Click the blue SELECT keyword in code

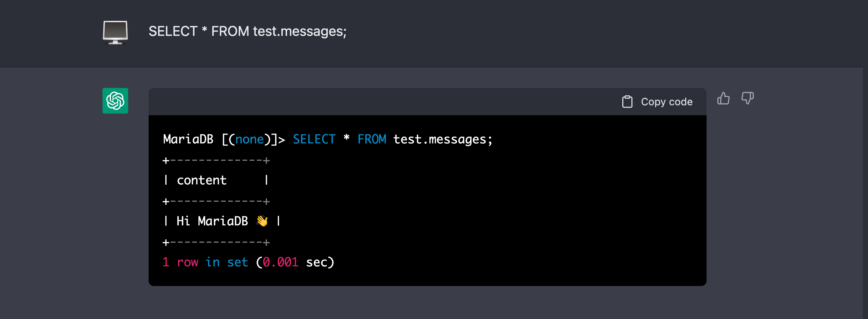tap(314, 139)
